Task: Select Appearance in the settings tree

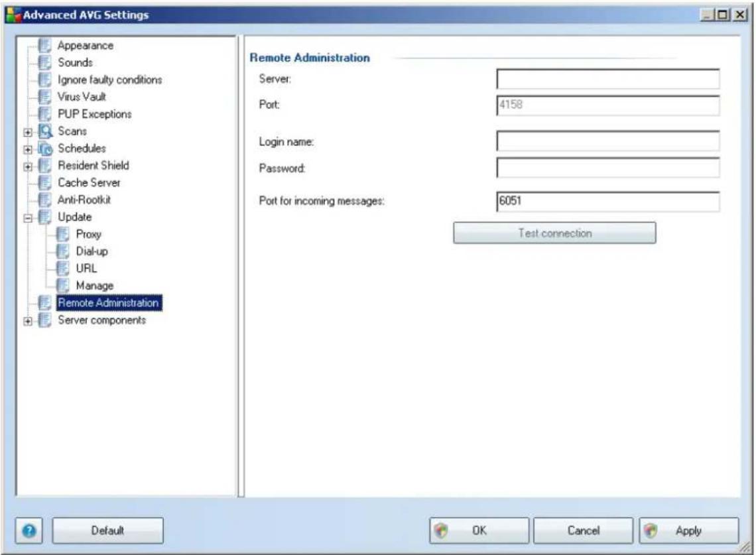Action: click(86, 46)
